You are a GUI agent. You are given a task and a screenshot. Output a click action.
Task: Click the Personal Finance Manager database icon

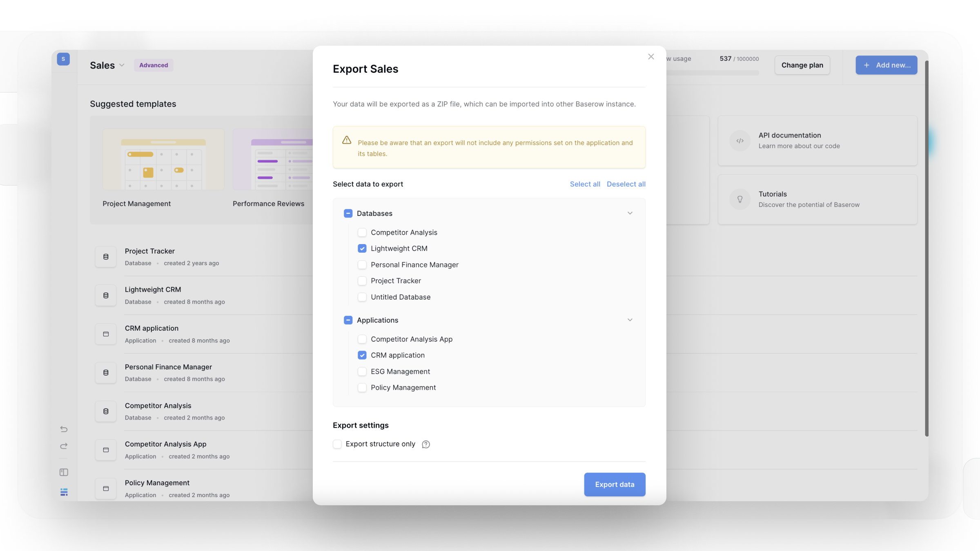coord(106,373)
